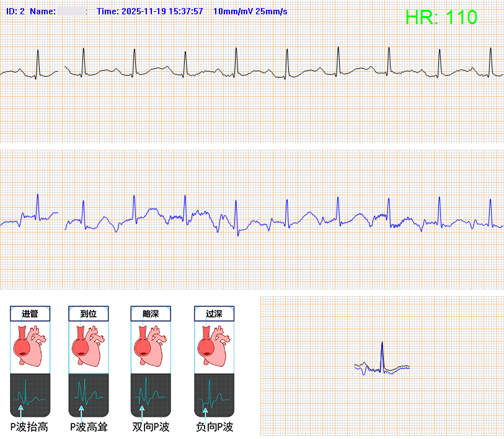The height and width of the screenshot is (439, 504).
Task: Click the Time 2025-11-19 timestamp
Action: coord(150,12)
